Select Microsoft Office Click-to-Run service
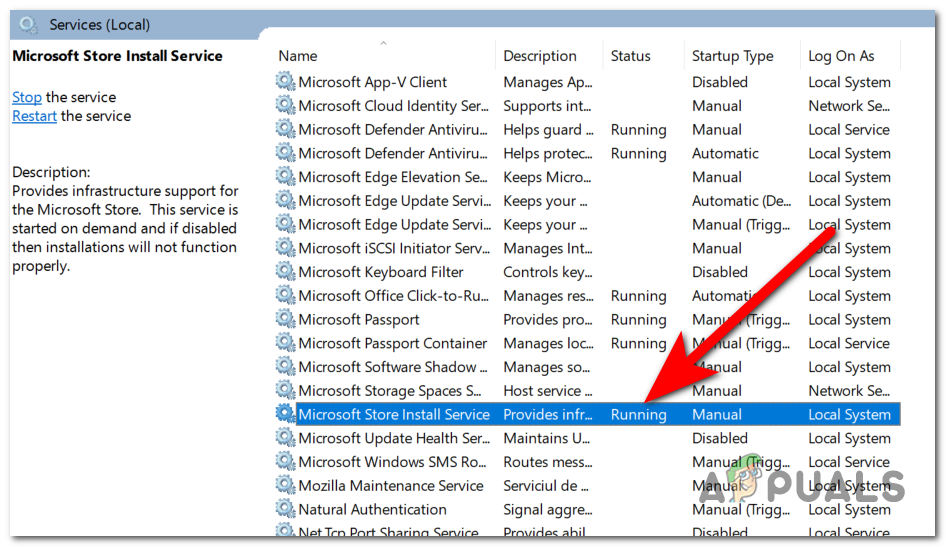Viewport: 946px width, 547px height. point(392,296)
